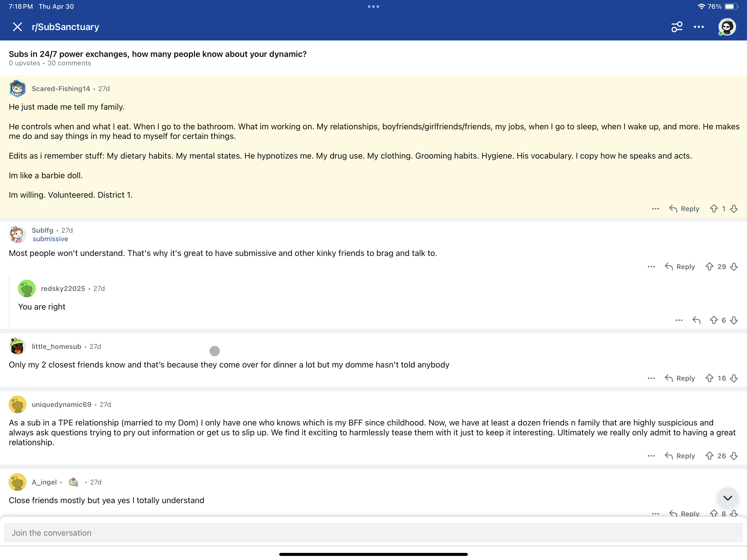The height and width of the screenshot is (560, 747).
Task: Open more options on Sublfg's comment
Action: pos(651,267)
